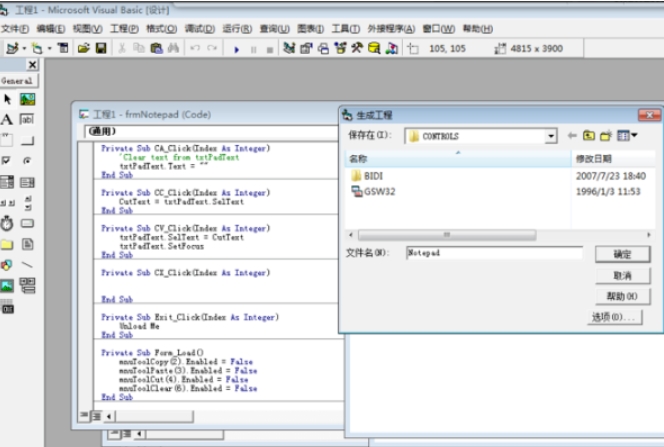Select the GSW32 item in the file list
The width and height of the screenshot is (664, 447).
[373, 192]
